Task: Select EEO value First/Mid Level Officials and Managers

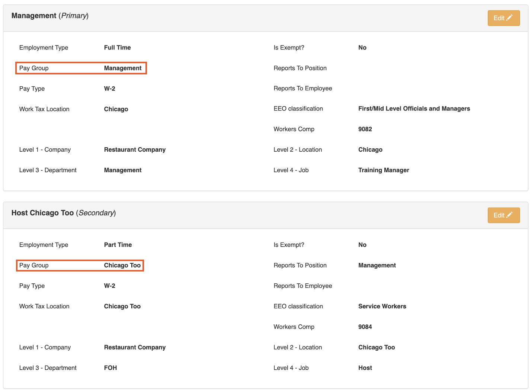Action: coord(414,109)
